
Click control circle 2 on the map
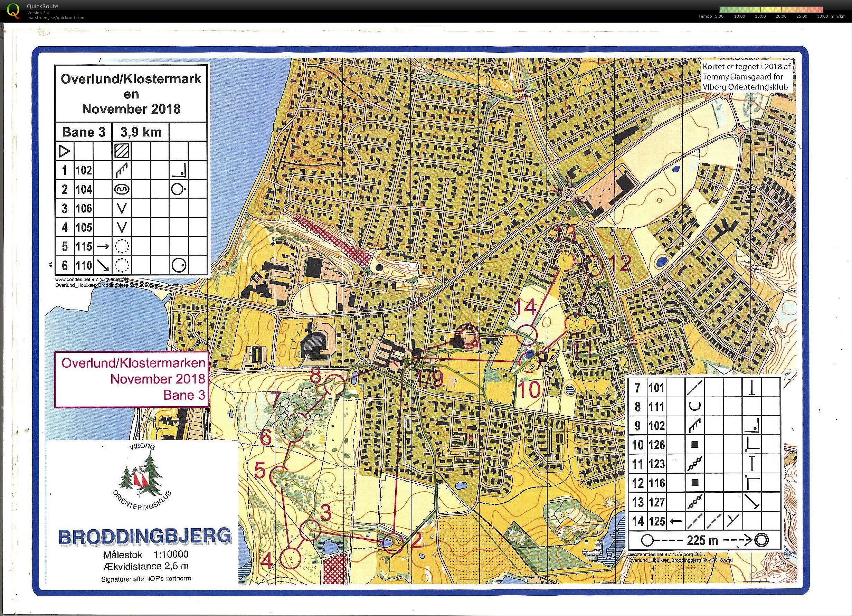click(x=393, y=543)
